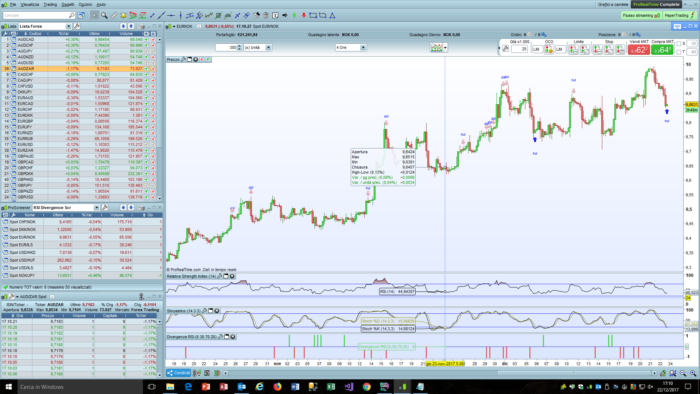Print the Lista Forex list
700x394 pixels.
click(142, 26)
